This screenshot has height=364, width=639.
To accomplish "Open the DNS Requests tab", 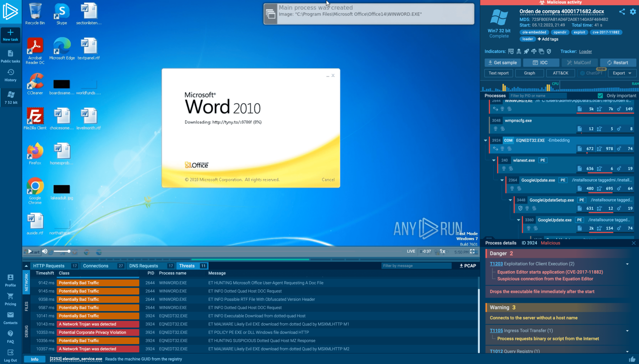I will (144, 266).
